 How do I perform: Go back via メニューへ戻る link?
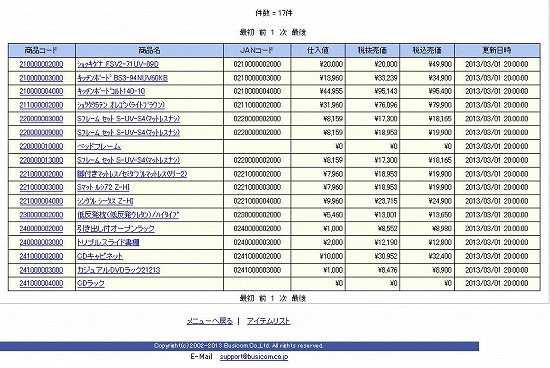[210, 321]
